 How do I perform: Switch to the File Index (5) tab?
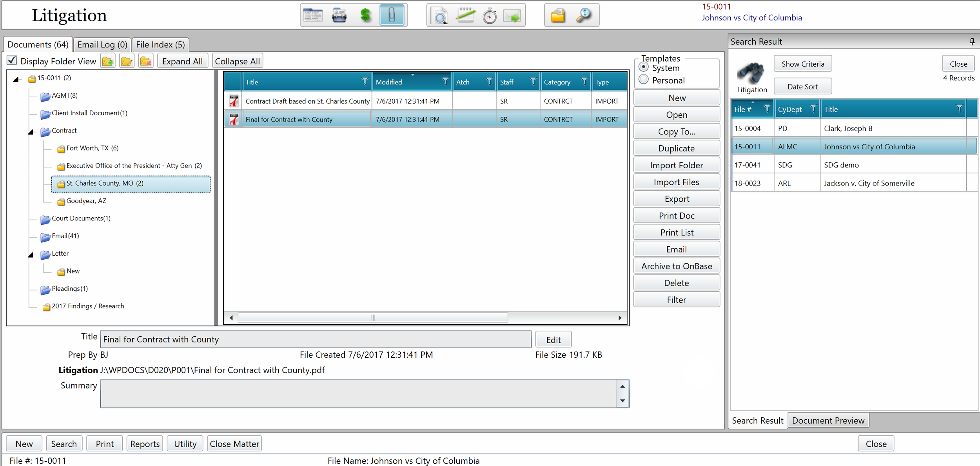(160, 44)
